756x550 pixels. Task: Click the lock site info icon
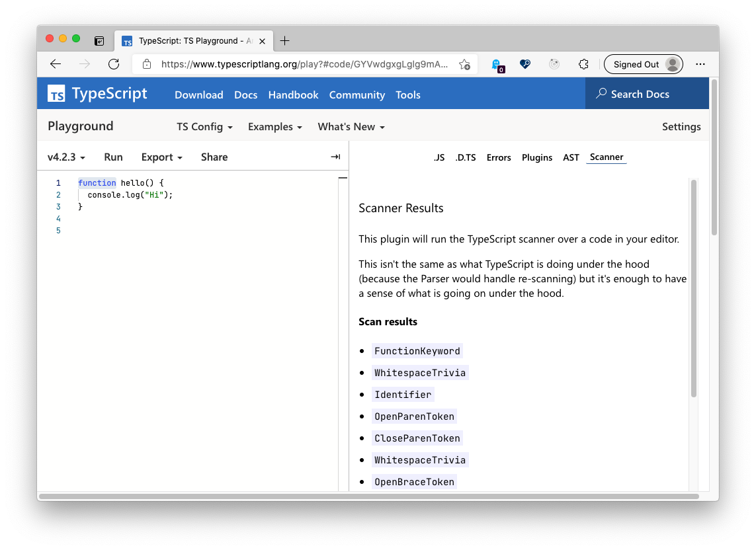[147, 64]
